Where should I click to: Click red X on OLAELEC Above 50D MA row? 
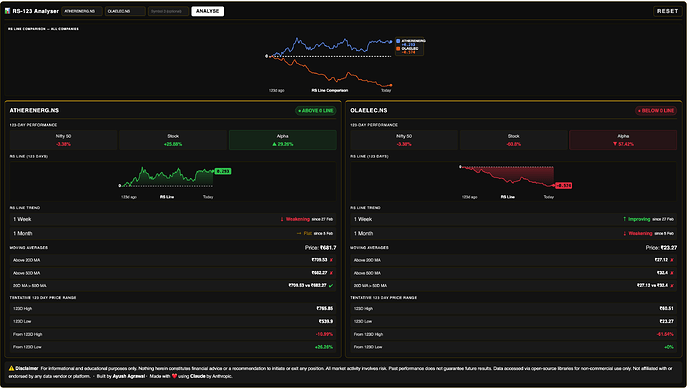(672, 273)
